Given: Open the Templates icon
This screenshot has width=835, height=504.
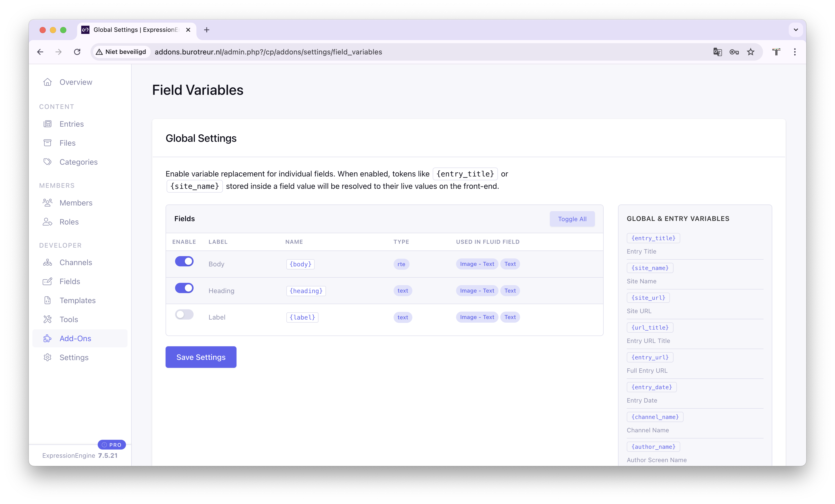Looking at the screenshot, I should click(x=48, y=300).
